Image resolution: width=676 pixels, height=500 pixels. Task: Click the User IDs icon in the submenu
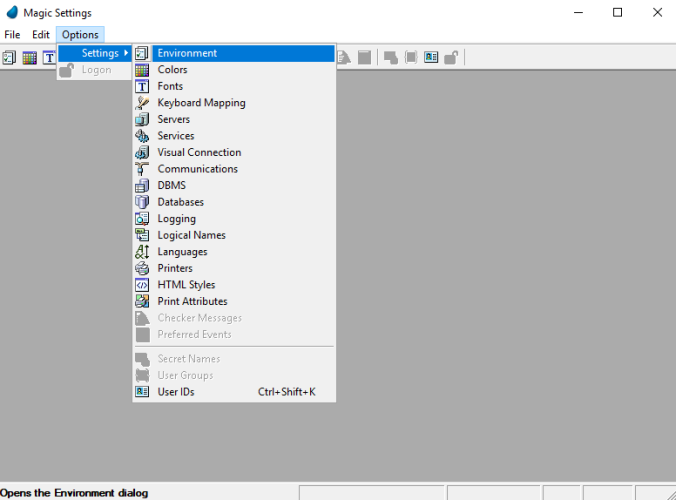142,392
